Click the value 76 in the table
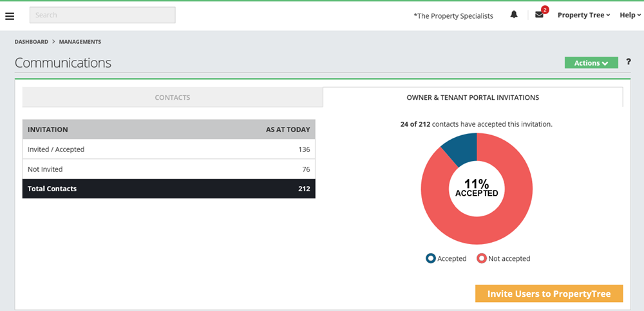The image size is (644, 311). coord(306,169)
